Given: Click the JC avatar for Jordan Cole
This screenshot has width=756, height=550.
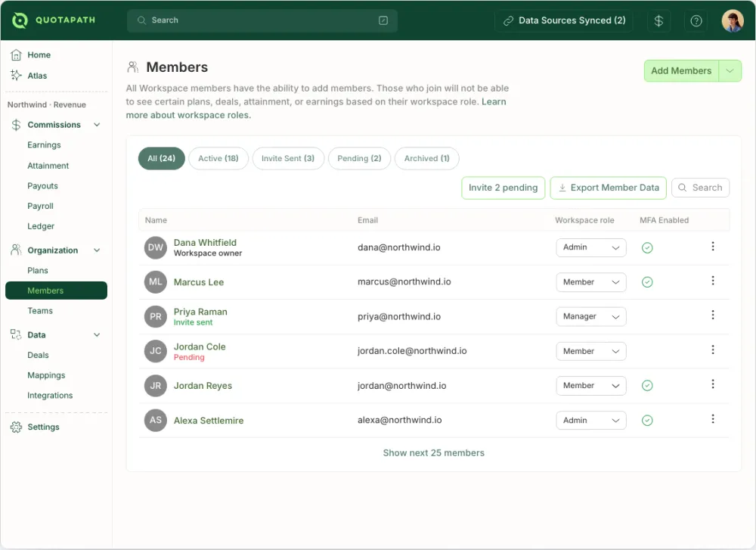Looking at the screenshot, I should [155, 351].
